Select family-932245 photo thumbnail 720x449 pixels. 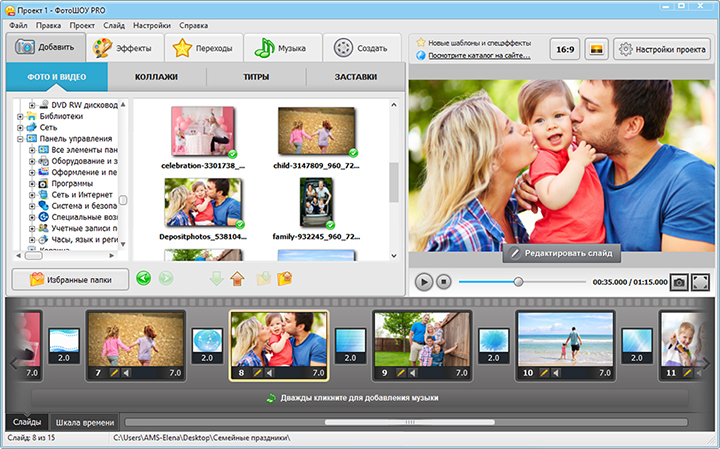pos(316,202)
